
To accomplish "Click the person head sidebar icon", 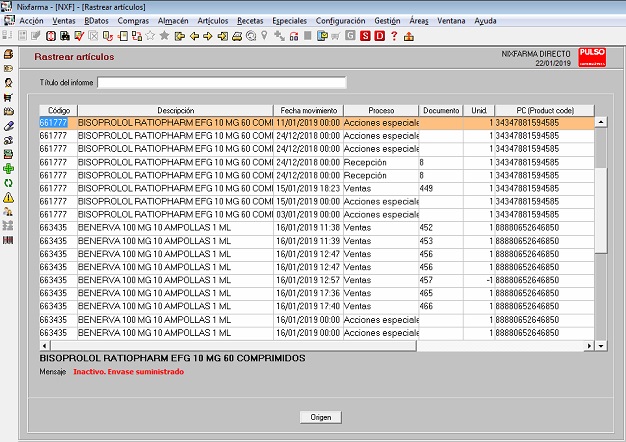I will tap(8, 83).
